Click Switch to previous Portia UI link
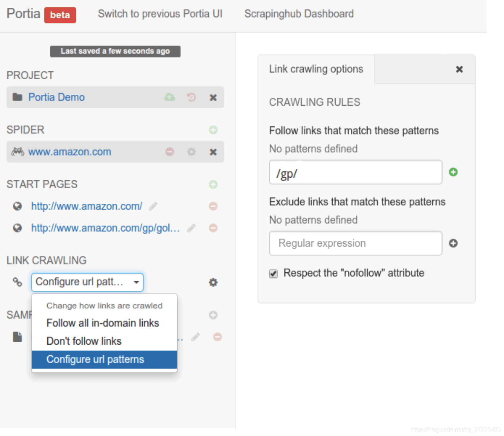This screenshot has height=436, width=504. point(160,14)
